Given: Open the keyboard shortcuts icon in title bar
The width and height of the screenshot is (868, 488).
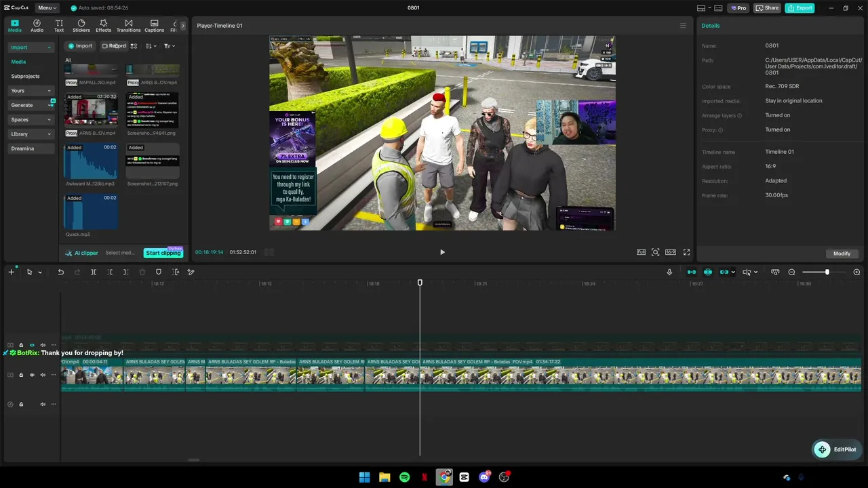Looking at the screenshot, I should 718,8.
